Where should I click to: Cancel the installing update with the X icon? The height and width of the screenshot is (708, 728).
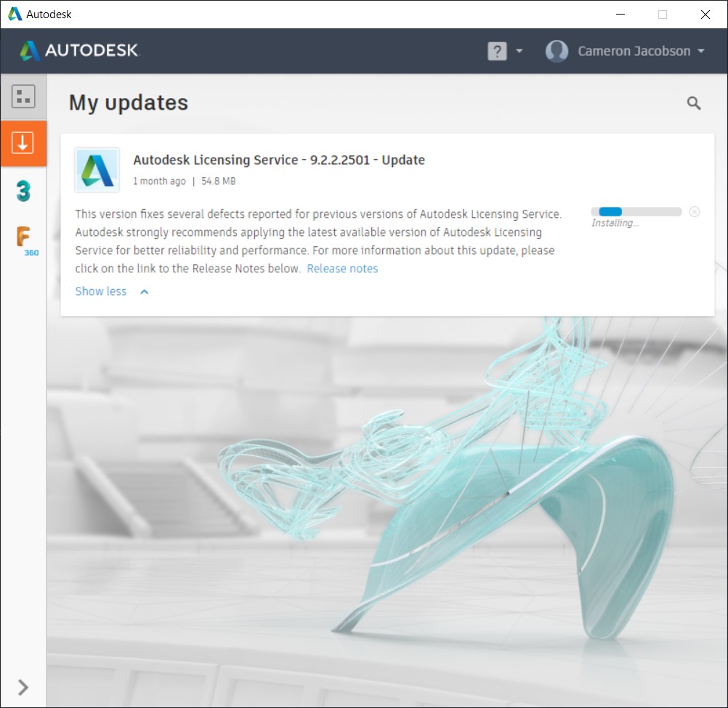[695, 211]
